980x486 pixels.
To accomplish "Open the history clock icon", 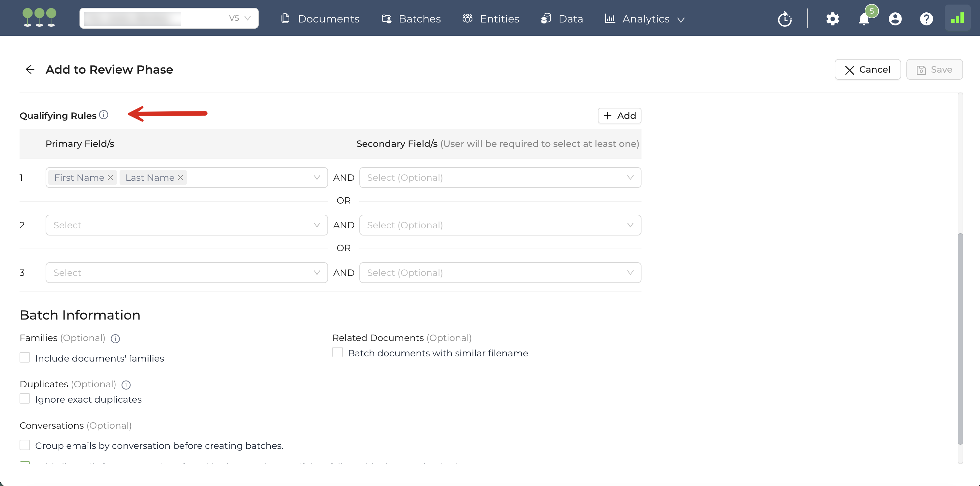I will [x=785, y=19].
